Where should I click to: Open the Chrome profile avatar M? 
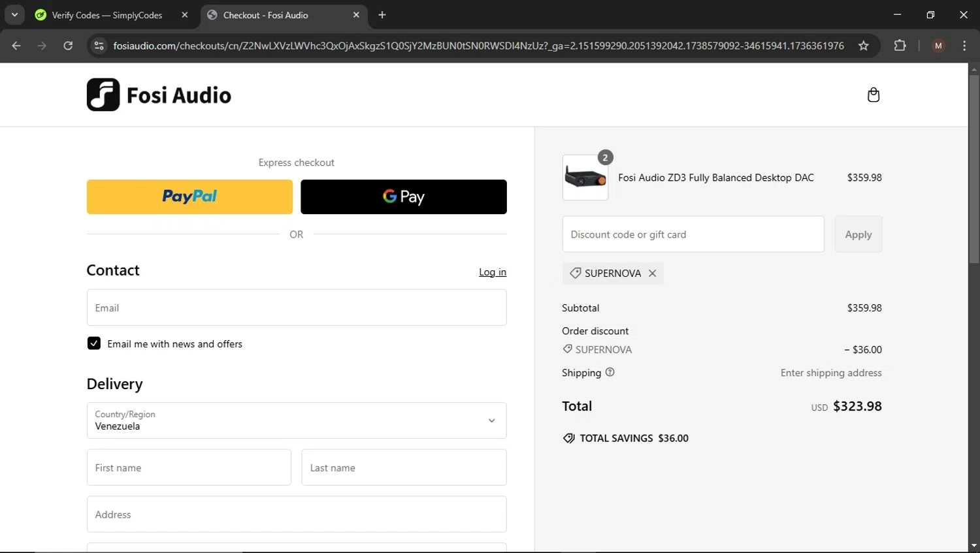938,46
